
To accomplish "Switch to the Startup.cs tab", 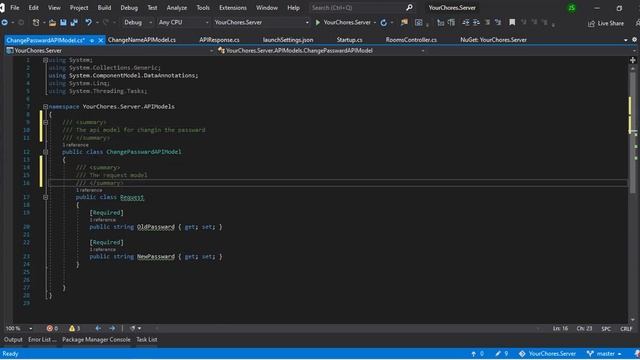I will click(349, 40).
